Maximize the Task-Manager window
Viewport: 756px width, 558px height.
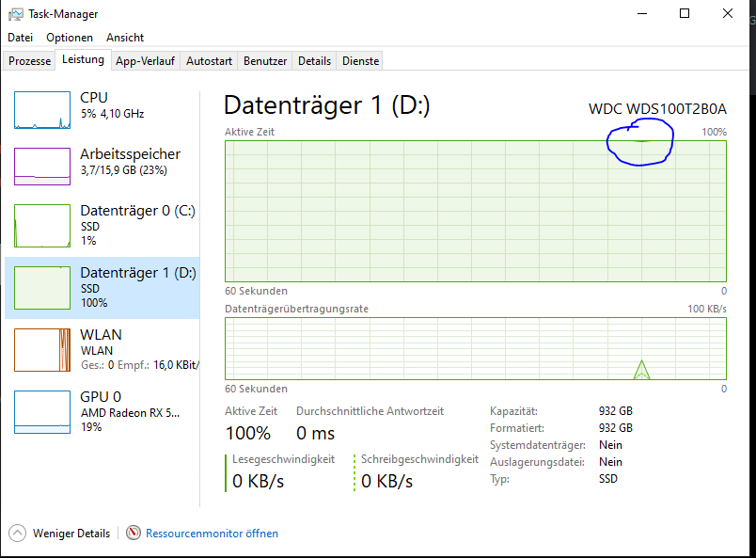(x=685, y=13)
